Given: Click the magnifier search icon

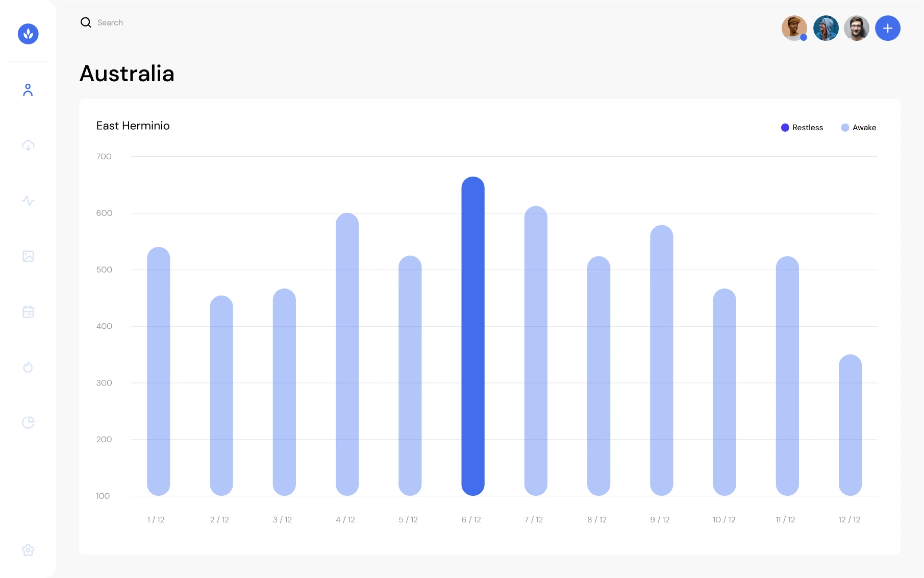Looking at the screenshot, I should click(x=86, y=22).
